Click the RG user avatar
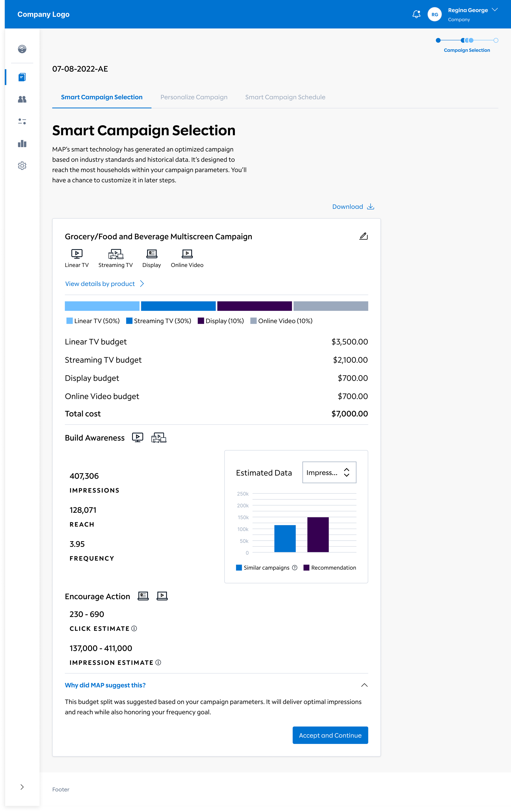Viewport: 511px width, 812px height. point(434,15)
